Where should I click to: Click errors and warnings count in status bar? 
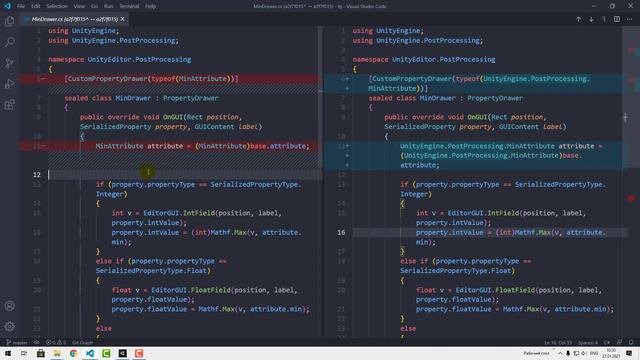[56, 342]
